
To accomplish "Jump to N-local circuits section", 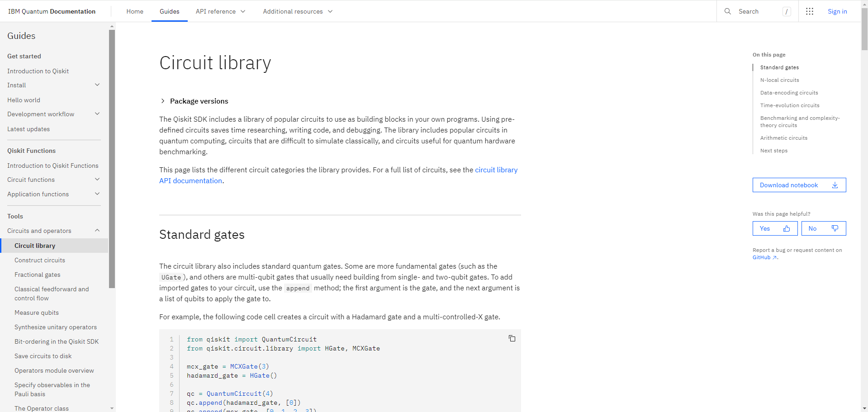I will pyautogui.click(x=779, y=80).
